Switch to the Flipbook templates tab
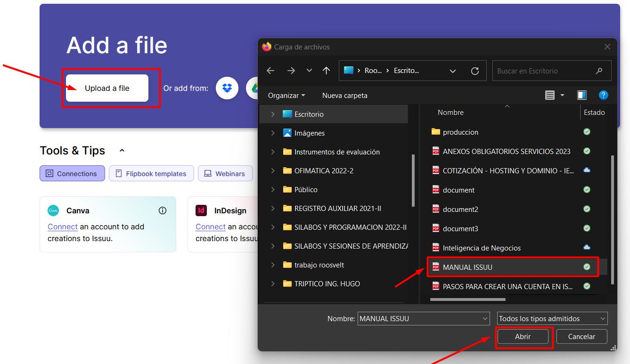 point(151,173)
